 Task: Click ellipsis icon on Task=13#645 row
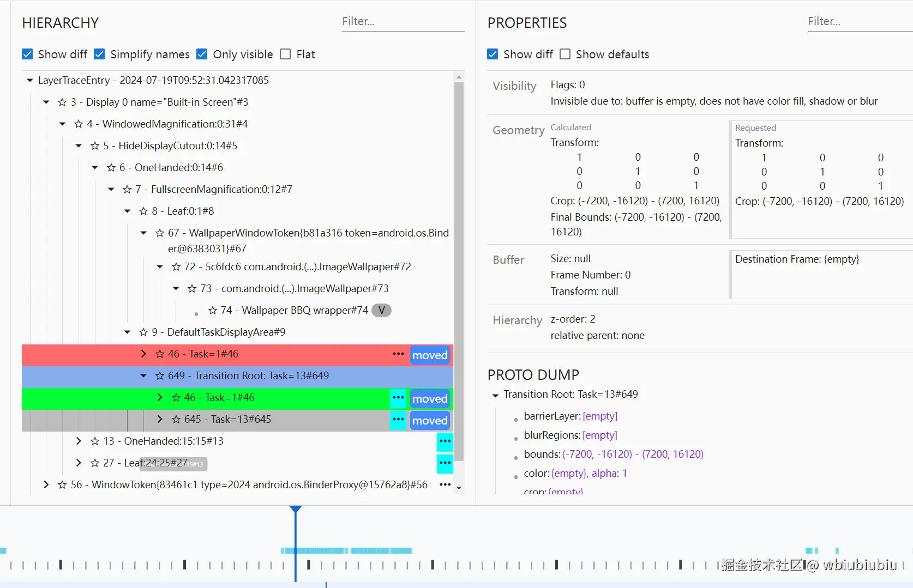[398, 420]
